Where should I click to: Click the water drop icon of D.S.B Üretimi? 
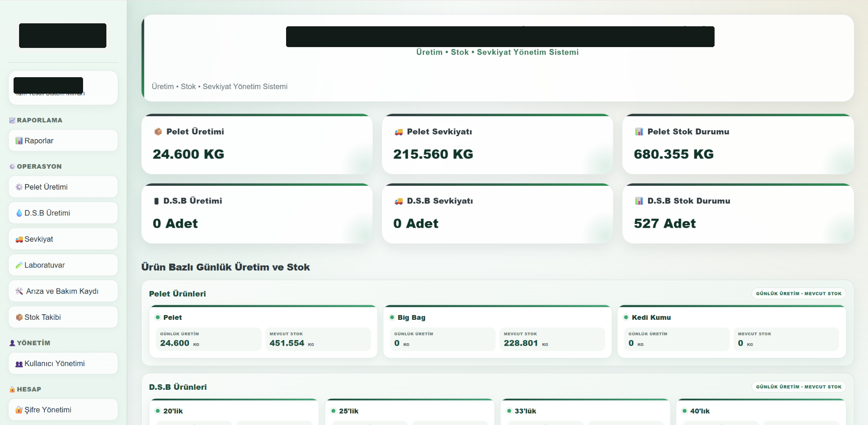coord(19,213)
